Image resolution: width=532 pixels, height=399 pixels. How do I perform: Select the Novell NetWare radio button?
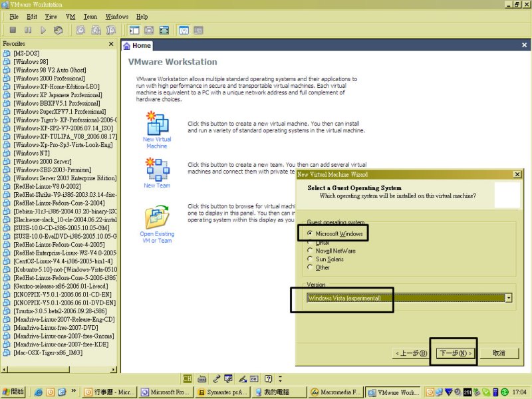[x=309, y=251]
